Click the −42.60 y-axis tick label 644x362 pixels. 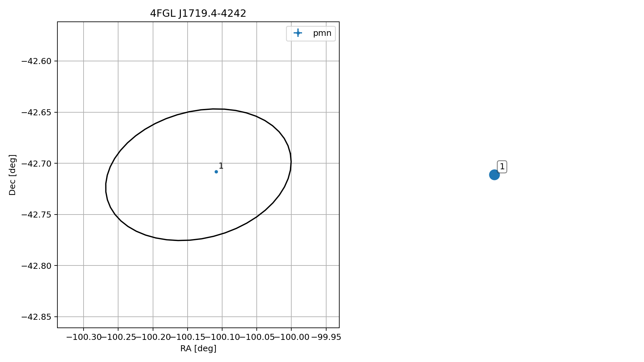coord(37,61)
